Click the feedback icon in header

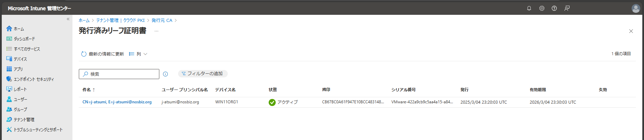click(567, 8)
